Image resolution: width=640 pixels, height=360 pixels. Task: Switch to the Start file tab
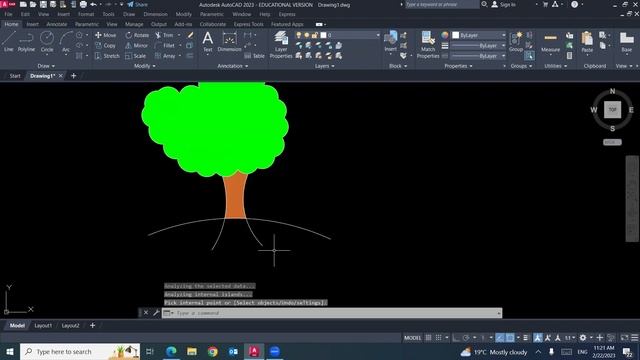(15, 76)
